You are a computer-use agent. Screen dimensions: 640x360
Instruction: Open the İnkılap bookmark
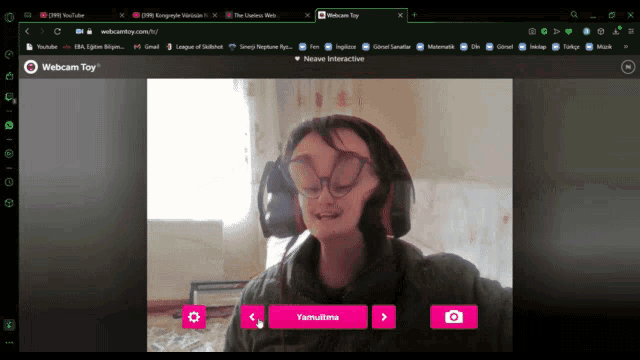(x=533, y=47)
